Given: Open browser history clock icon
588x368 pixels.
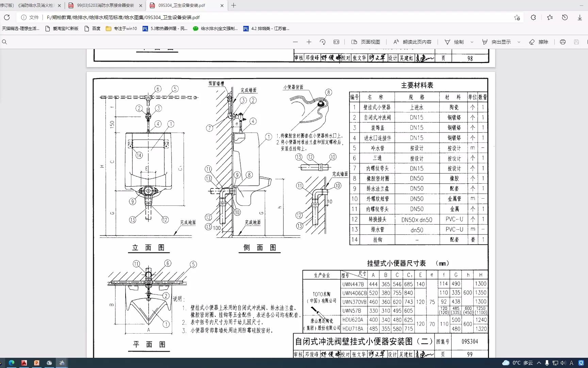Looking at the screenshot, I should (x=565, y=17).
